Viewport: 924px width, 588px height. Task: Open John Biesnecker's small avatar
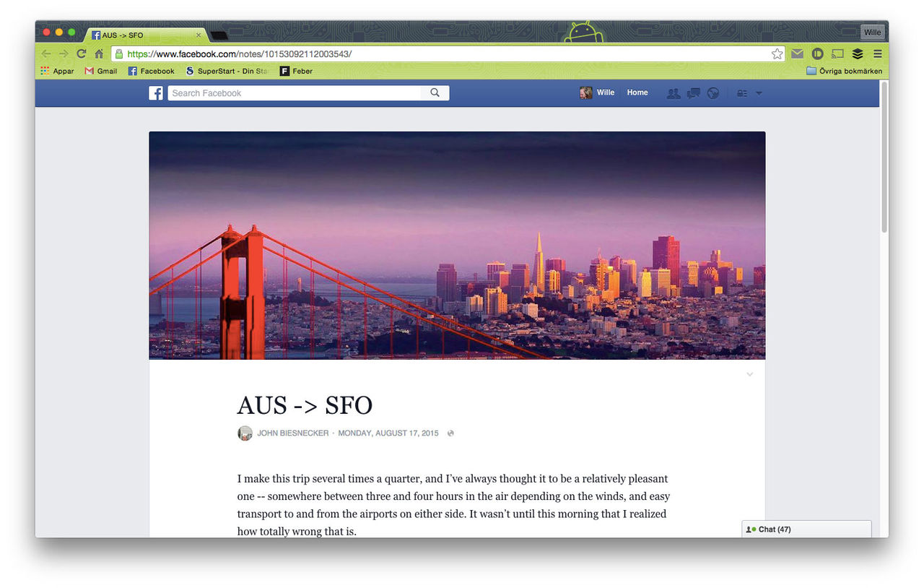245,433
